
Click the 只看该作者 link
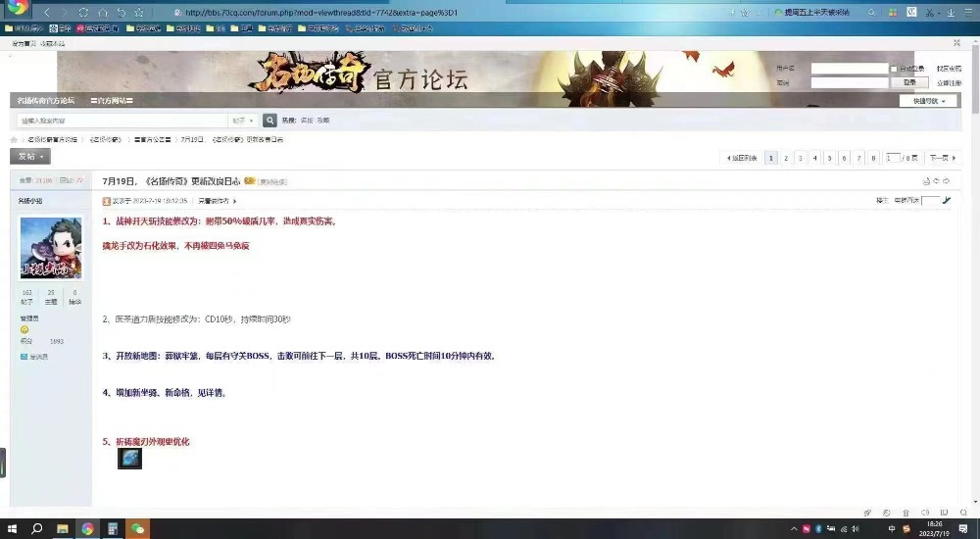(214, 201)
